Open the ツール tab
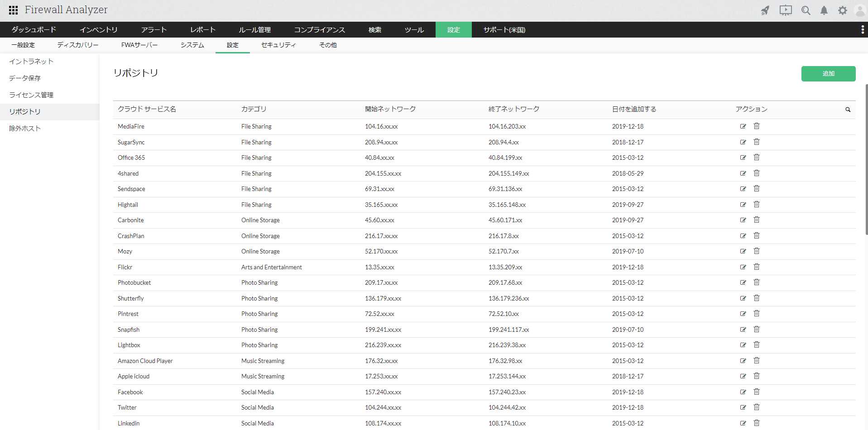 (x=414, y=30)
